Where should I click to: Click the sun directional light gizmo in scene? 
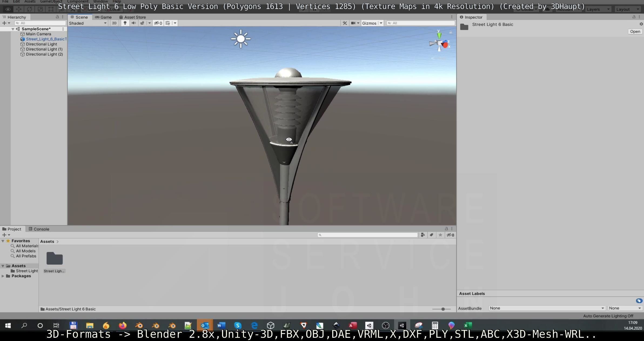(x=241, y=39)
